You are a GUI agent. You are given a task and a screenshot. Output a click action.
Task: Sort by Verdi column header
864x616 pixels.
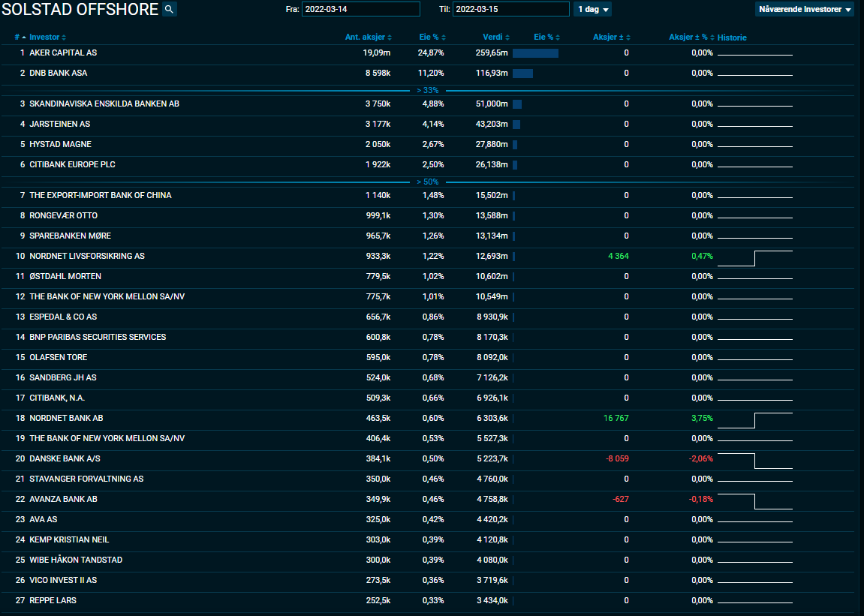point(496,37)
